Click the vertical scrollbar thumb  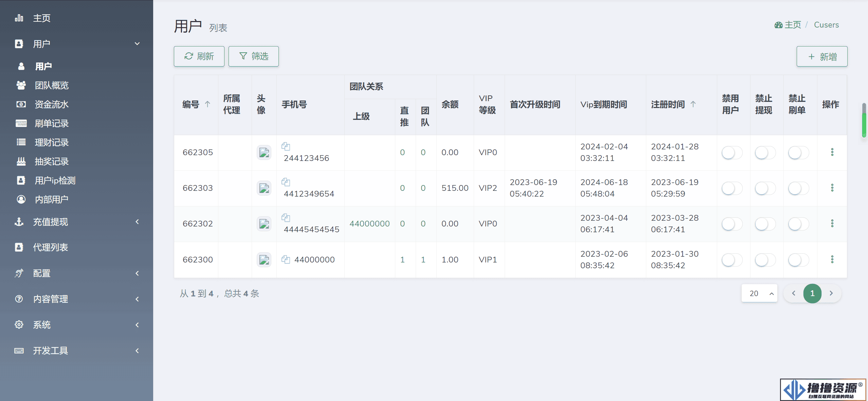pyautogui.click(x=864, y=120)
